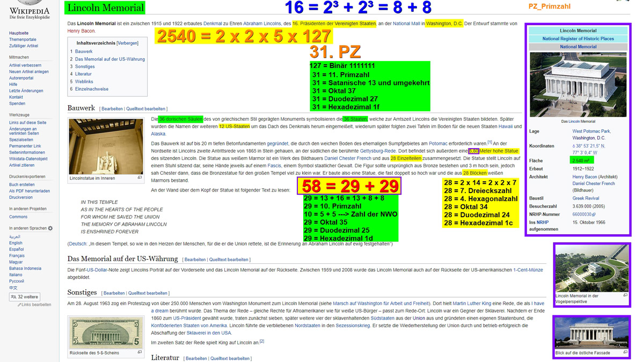Open Letzte Änderungen in sidebar
The width and height of the screenshot is (644, 362).
(x=26, y=91)
